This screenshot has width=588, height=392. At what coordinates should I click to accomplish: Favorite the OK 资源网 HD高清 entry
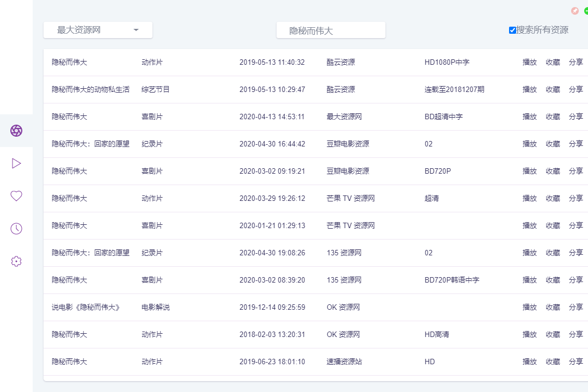point(553,334)
